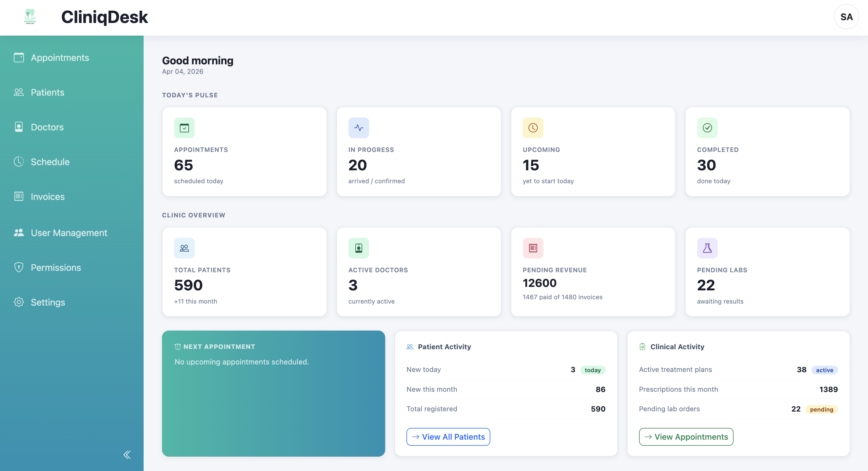
Task: Collapse the sidebar with double chevron
Action: (127, 455)
